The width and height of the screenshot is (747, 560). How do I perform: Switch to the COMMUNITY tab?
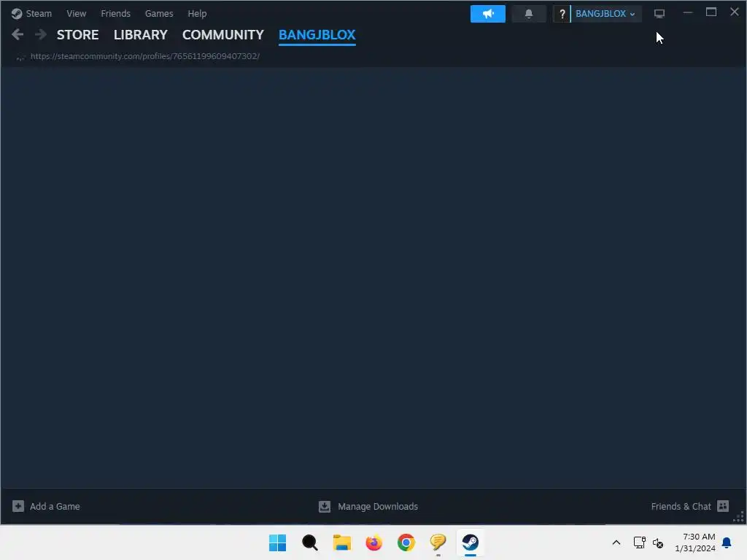coord(223,35)
